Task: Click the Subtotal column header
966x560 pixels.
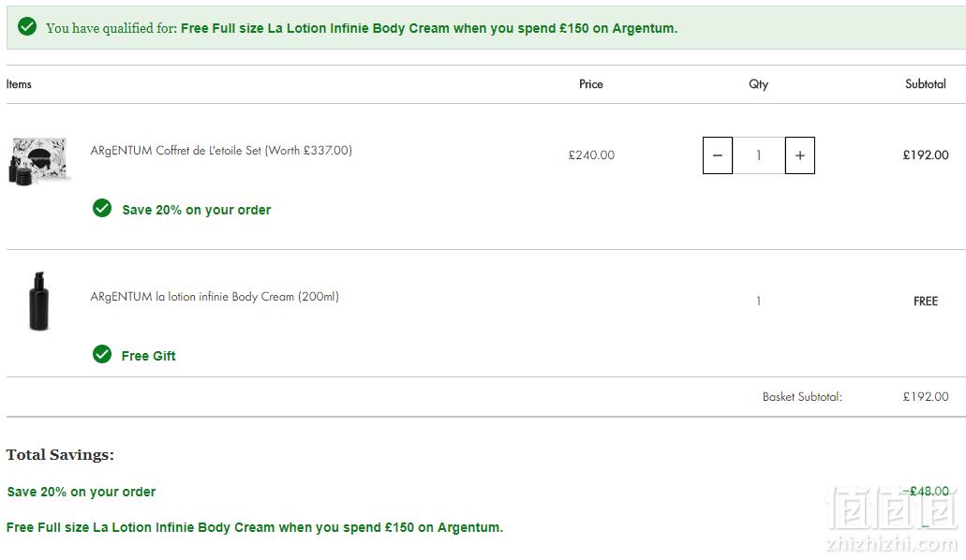Action: click(926, 84)
